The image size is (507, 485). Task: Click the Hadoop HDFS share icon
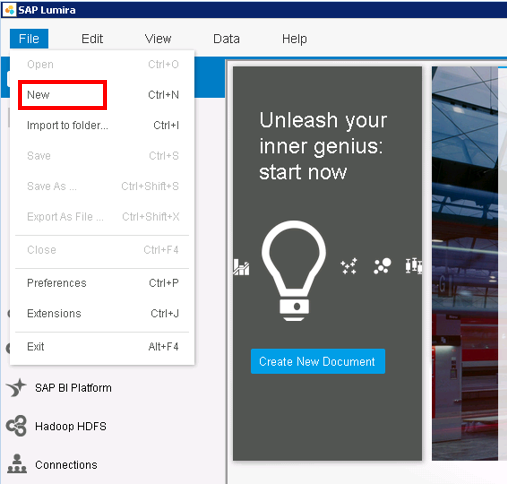[16, 426]
